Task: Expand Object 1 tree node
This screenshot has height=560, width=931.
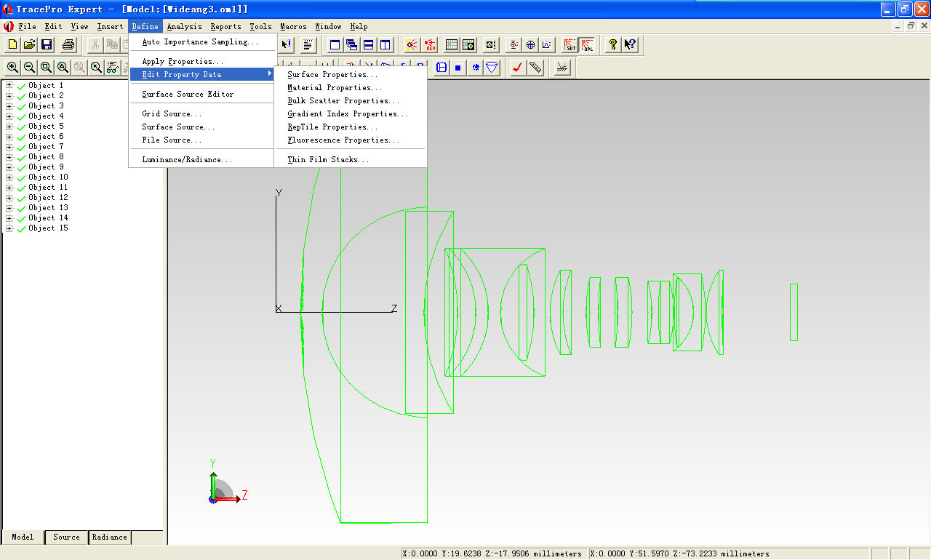Action: coord(9,86)
